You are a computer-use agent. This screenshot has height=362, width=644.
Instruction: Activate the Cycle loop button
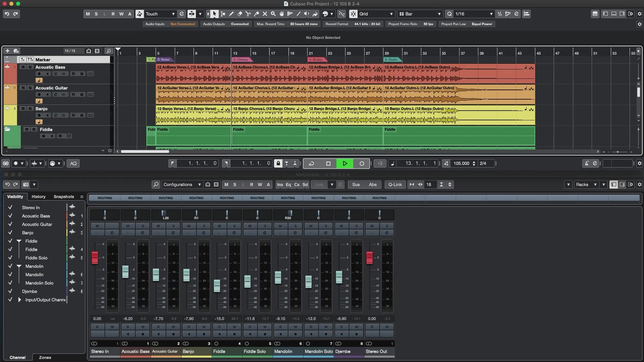tap(312, 164)
